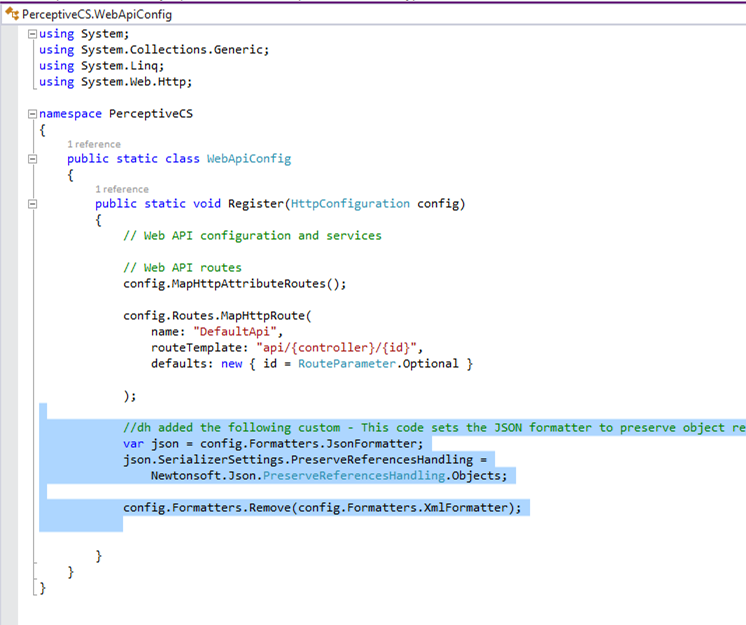Collapse the WebApiConfig class block
This screenshot has width=746, height=625.
[32, 159]
